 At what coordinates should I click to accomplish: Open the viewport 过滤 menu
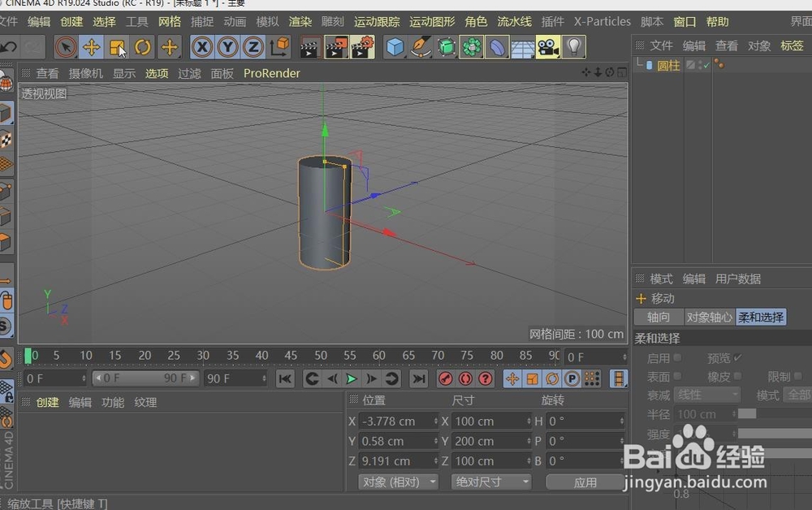[x=189, y=73]
